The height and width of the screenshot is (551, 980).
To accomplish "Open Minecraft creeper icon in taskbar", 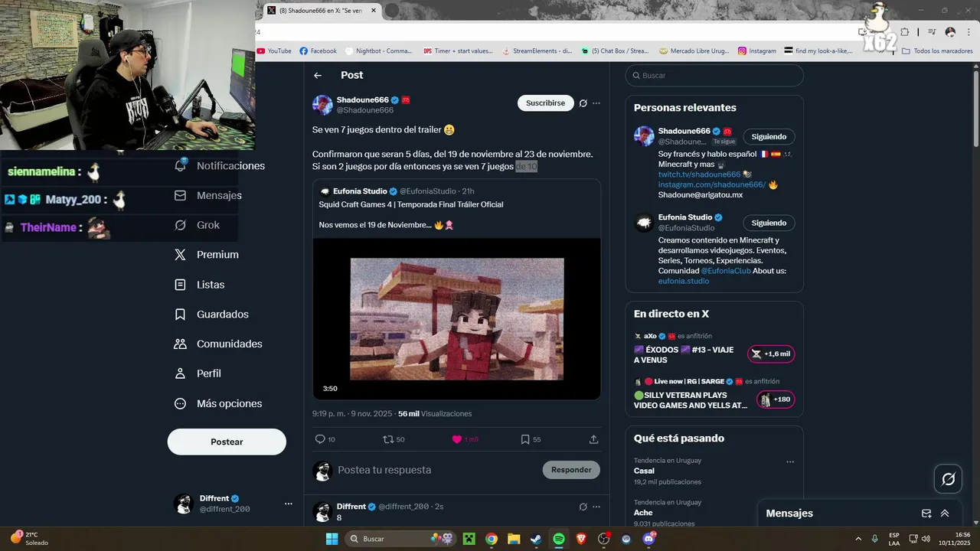I will click(469, 539).
